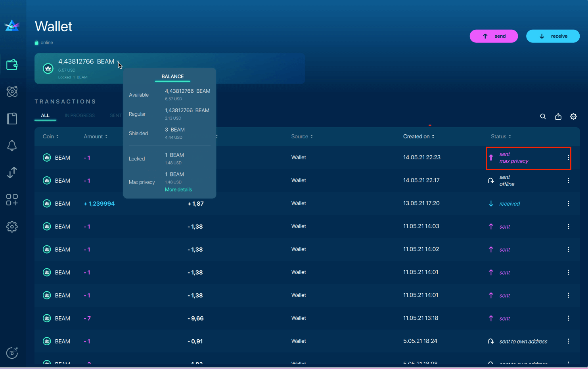This screenshot has width=588, height=369.
Task: Collapse the BEAM balance dropdown arrow
Action: (x=118, y=62)
